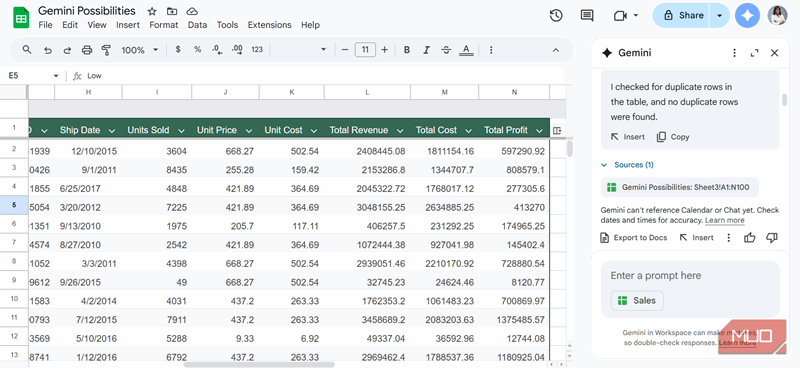Open the Share options dropdown arrow
Viewport: 800px width, 368px height.
(x=719, y=16)
